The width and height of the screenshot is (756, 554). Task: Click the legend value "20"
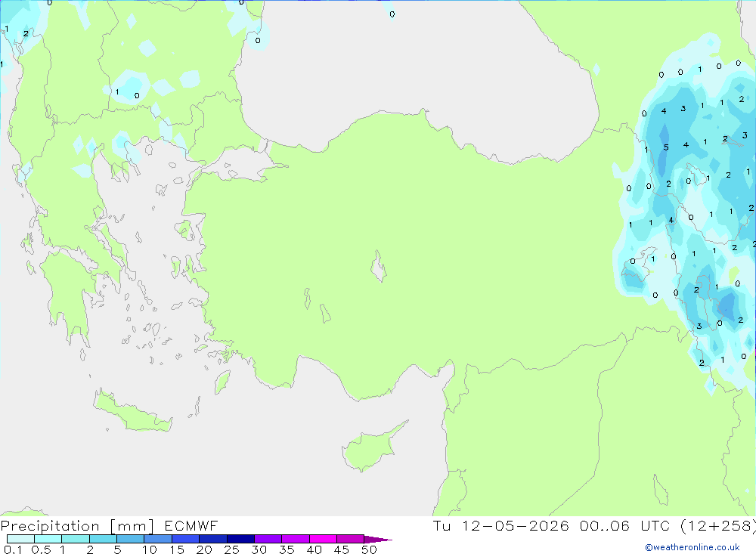click(204, 549)
